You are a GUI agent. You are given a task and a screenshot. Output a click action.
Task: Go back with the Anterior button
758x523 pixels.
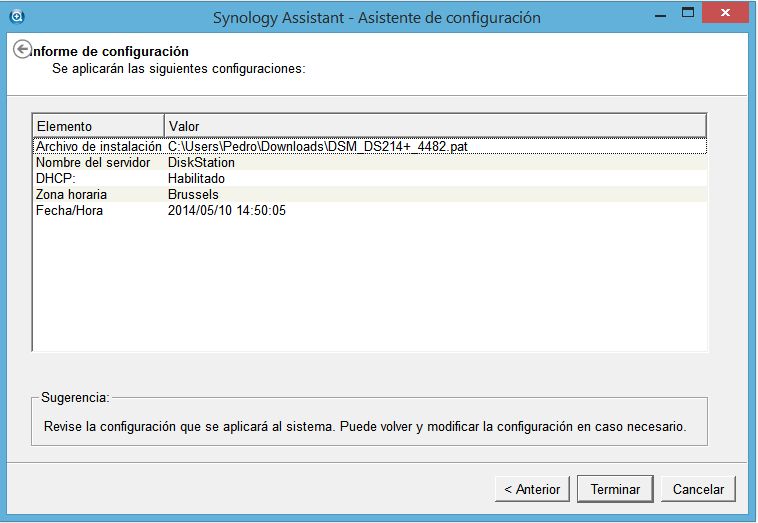pyautogui.click(x=532, y=489)
